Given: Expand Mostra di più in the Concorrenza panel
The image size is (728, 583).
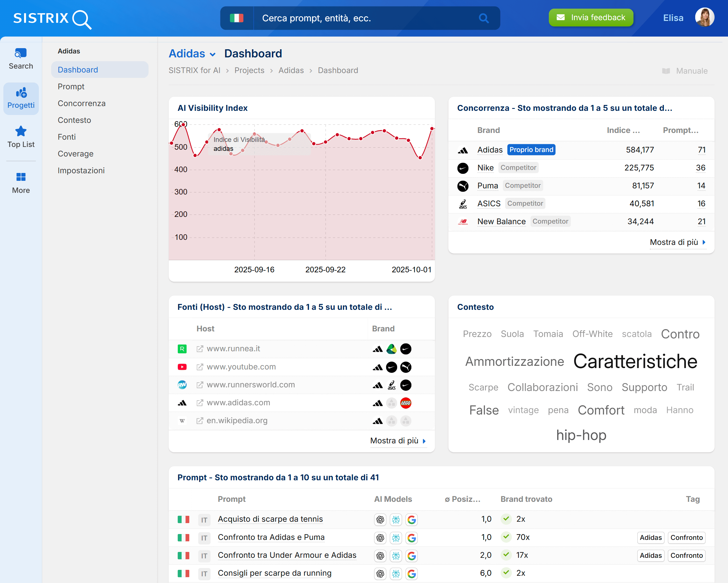Looking at the screenshot, I should pos(678,242).
